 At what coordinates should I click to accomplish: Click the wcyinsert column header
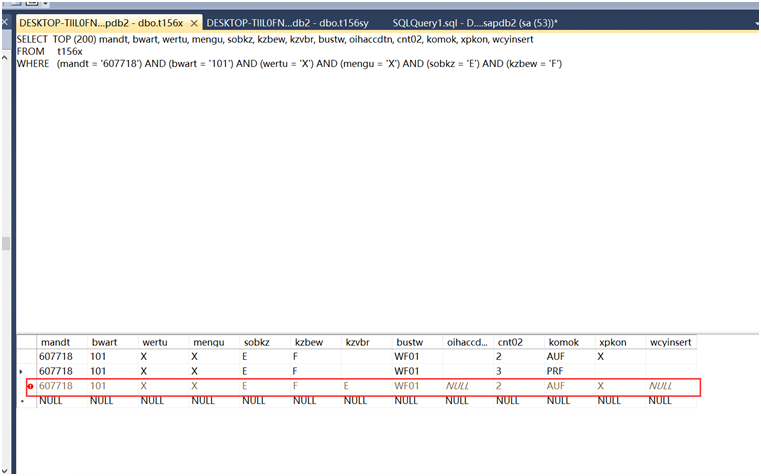click(671, 342)
